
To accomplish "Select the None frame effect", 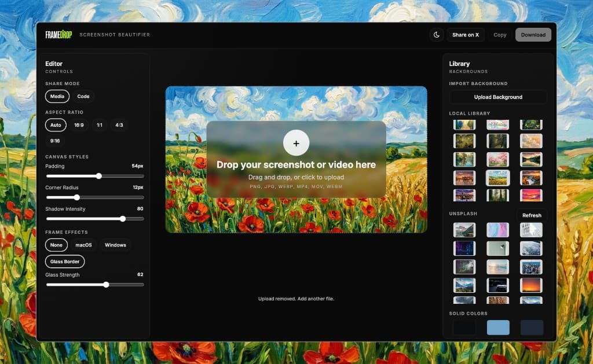I will (x=56, y=245).
